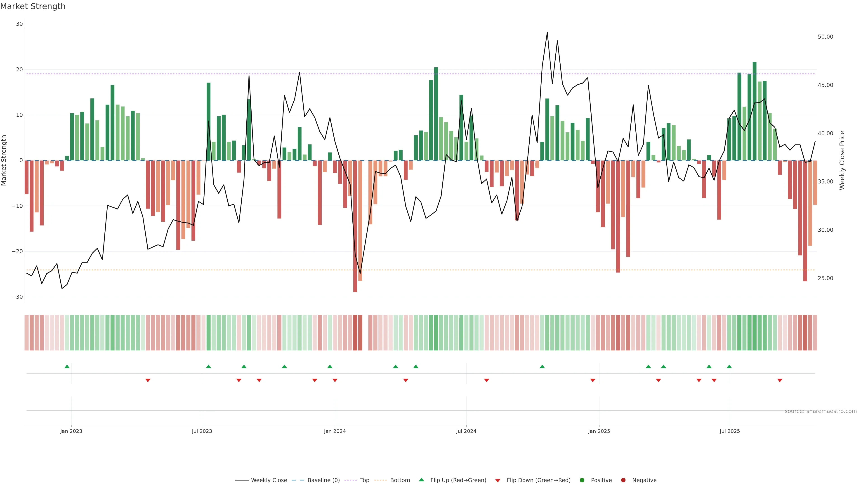Click the Weekly Close Price axis title

842,160
